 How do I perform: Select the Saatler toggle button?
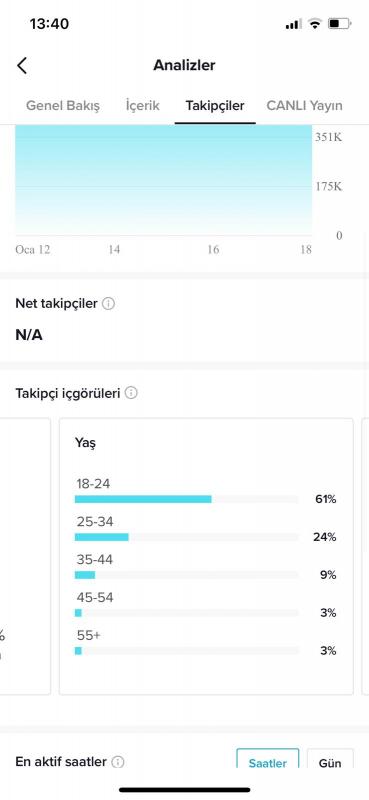[x=268, y=762]
